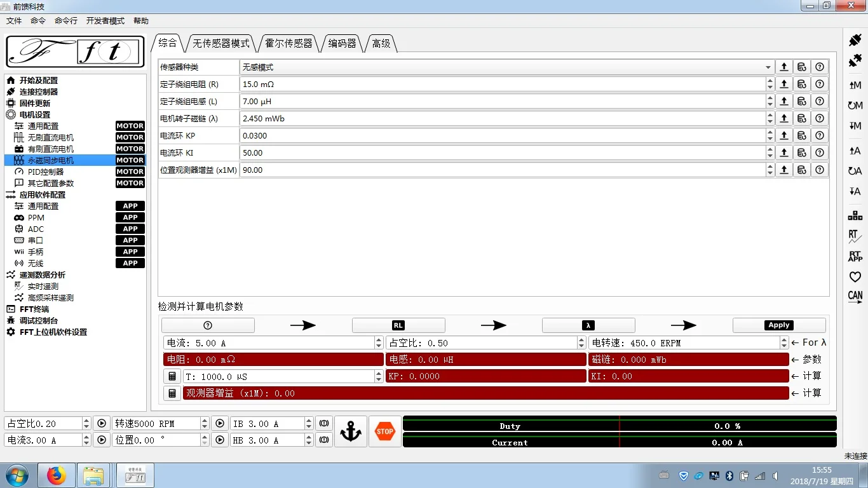Load default app configuration (circular A icon)

[855, 171]
